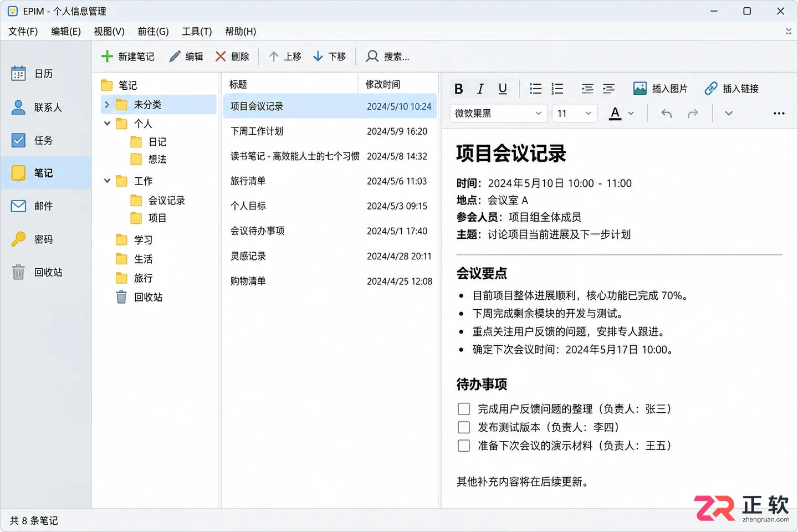This screenshot has width=798, height=532.
Task: Sort notes by 标题 column header
Action: point(290,84)
